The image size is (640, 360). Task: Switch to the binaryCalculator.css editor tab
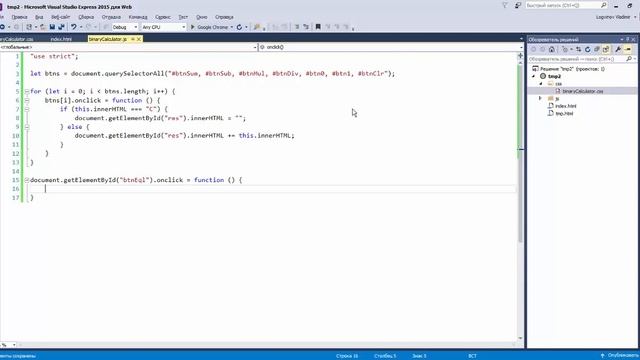(x=17, y=39)
